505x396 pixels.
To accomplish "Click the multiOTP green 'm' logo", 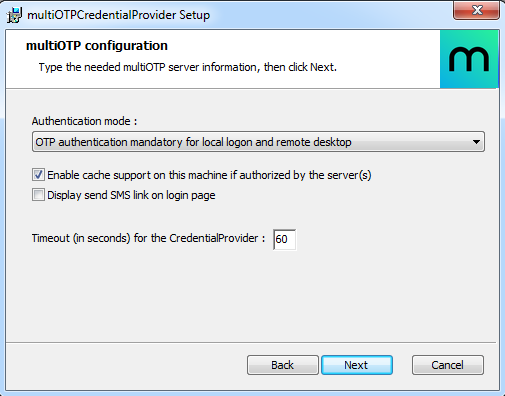I will (x=469, y=59).
